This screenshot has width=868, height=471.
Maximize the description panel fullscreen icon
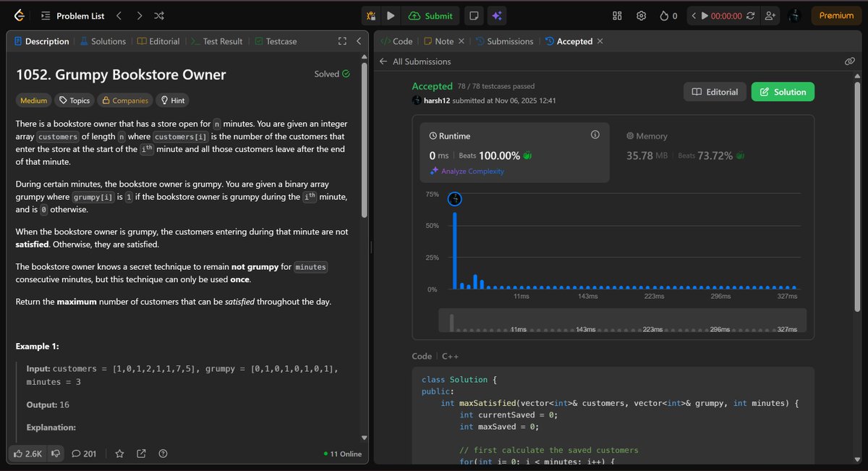click(x=343, y=41)
